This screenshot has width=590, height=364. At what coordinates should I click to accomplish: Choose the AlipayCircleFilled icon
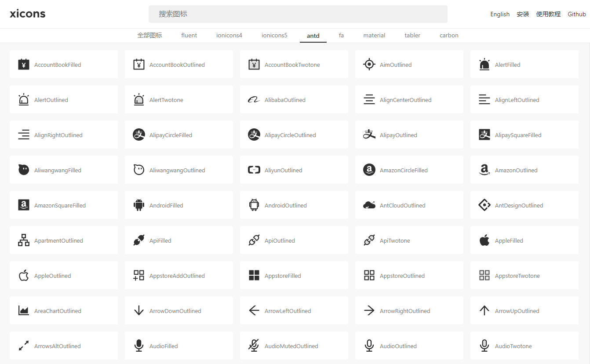(139, 135)
